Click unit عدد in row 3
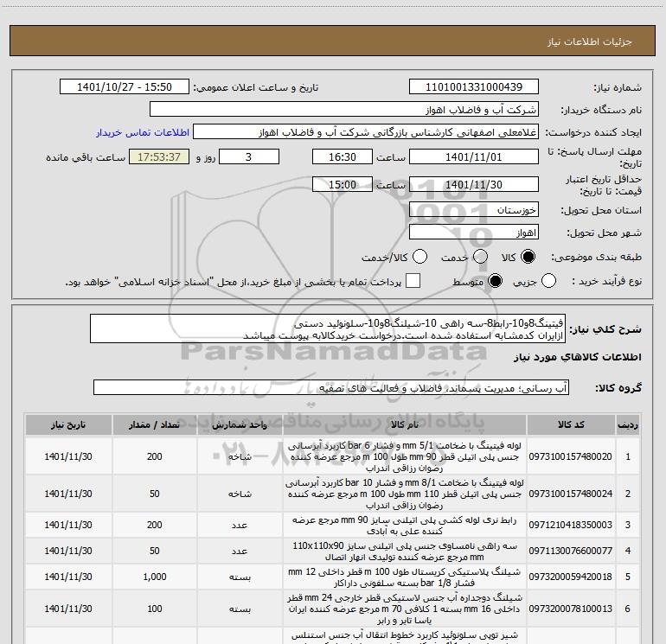The image size is (666, 644). coord(240,526)
